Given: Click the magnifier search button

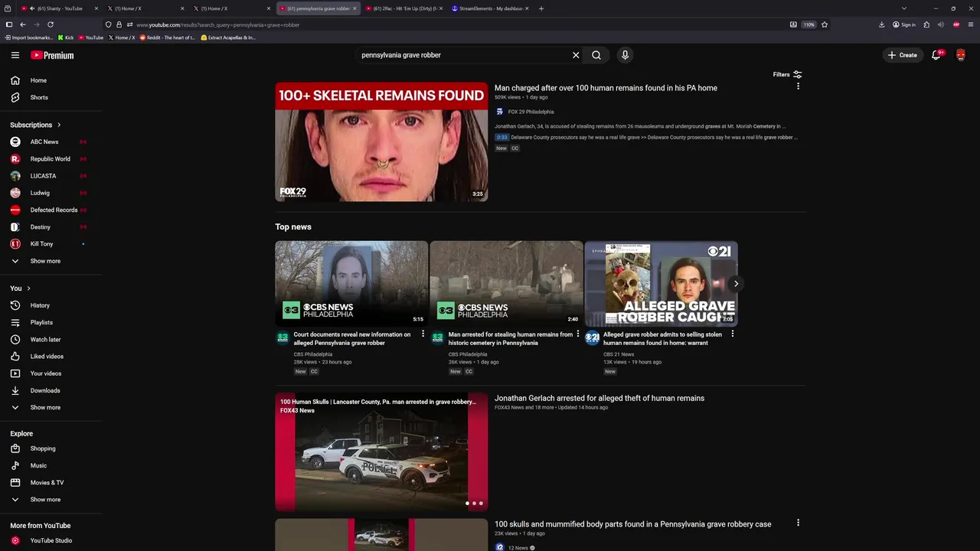Looking at the screenshot, I should (596, 55).
